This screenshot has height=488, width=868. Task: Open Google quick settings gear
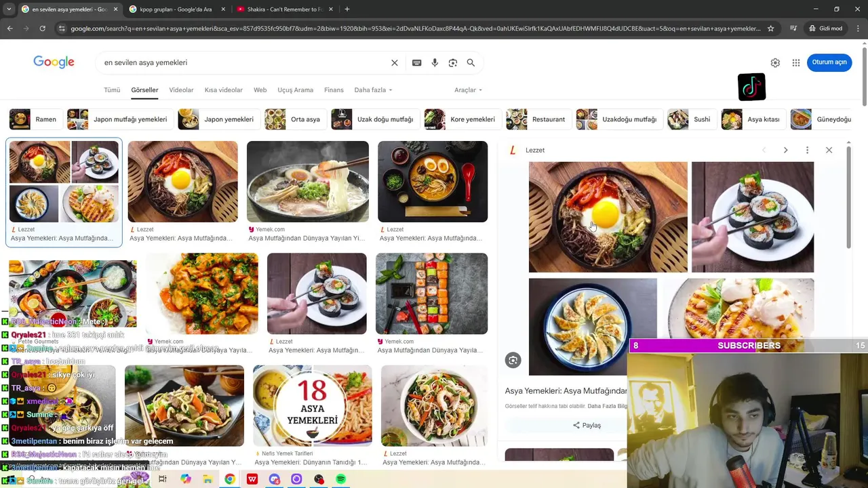[775, 62]
